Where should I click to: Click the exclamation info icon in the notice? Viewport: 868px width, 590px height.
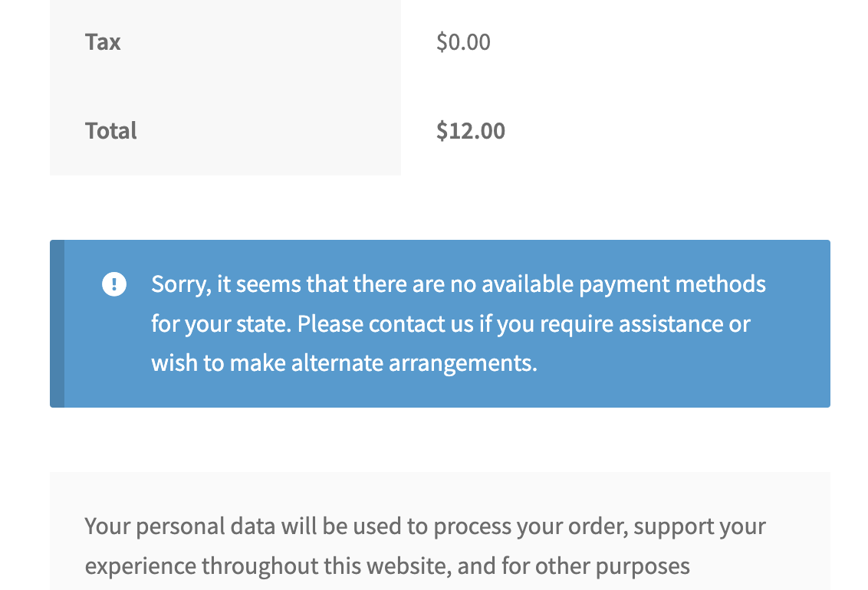coord(114,284)
